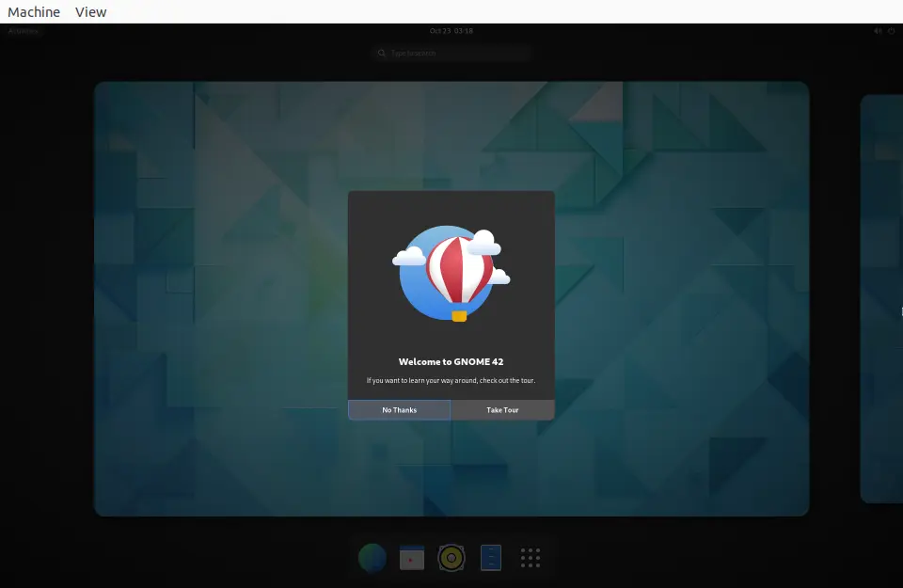Show all applications grid
The height and width of the screenshot is (588, 903).
point(531,558)
